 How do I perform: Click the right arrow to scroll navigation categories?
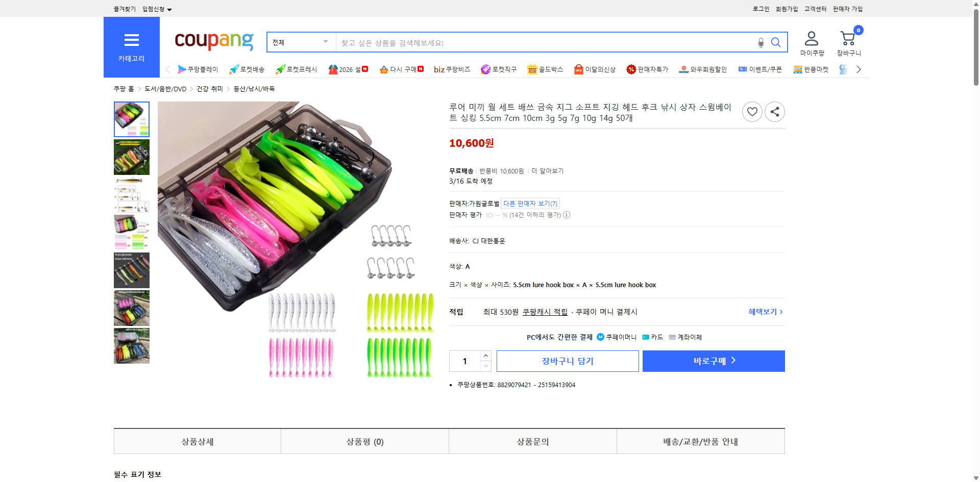pos(859,69)
